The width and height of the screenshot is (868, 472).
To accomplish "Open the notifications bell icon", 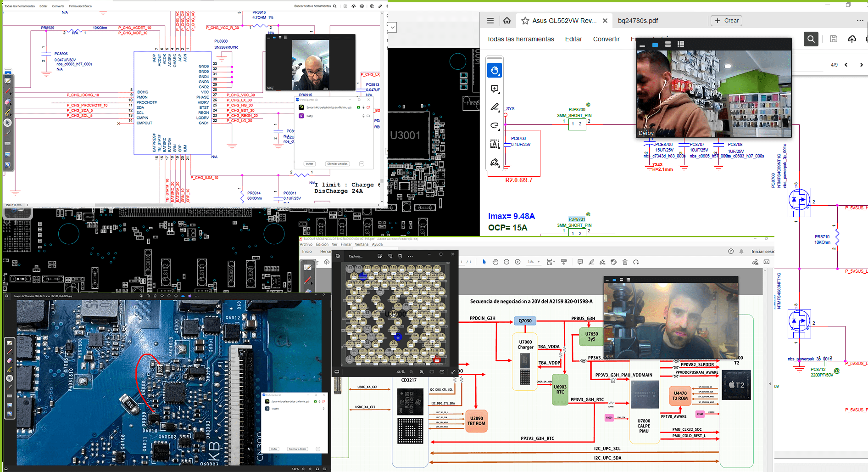I will click(741, 251).
